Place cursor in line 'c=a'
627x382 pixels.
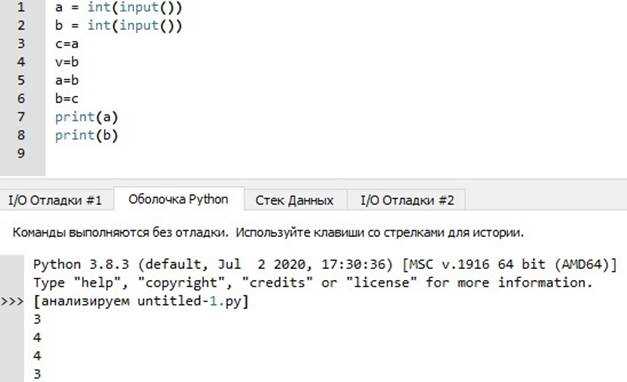[67, 44]
